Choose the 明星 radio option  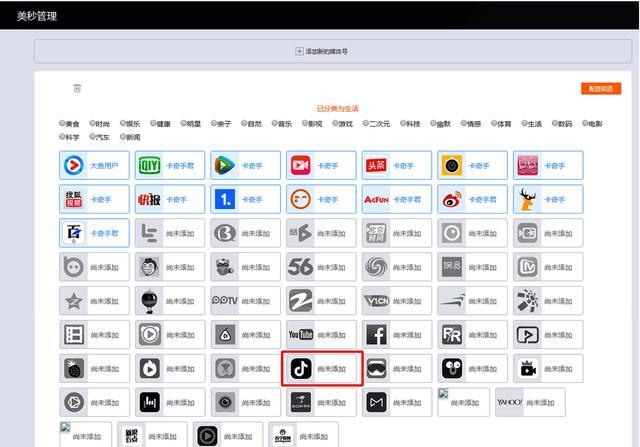point(183,123)
